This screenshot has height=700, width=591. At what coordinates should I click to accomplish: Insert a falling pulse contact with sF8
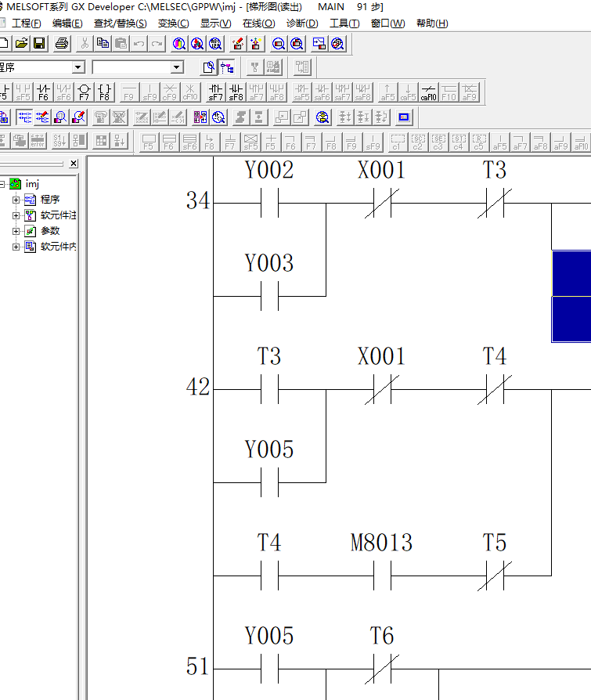[236, 92]
